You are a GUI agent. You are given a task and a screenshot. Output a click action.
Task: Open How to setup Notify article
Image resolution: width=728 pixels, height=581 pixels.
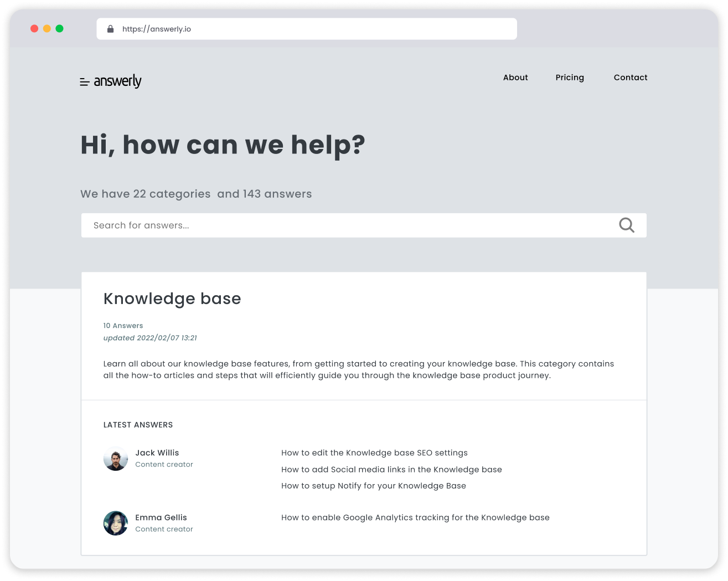(374, 486)
